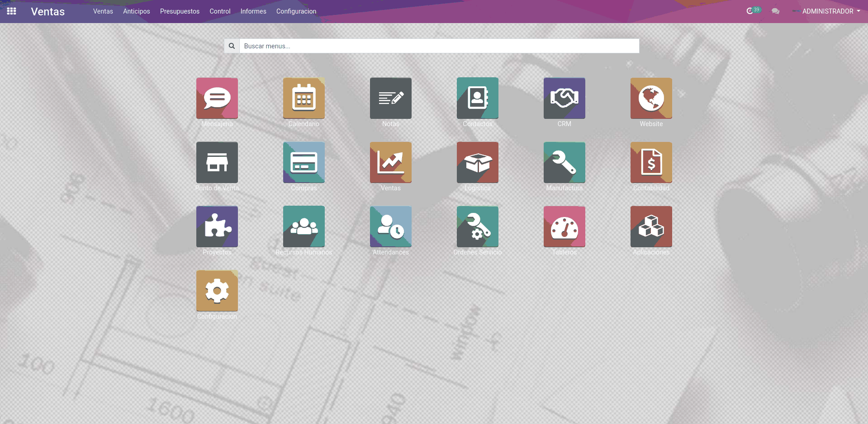This screenshot has width=868, height=424.
Task: Open the Control menu
Action: pyautogui.click(x=220, y=11)
